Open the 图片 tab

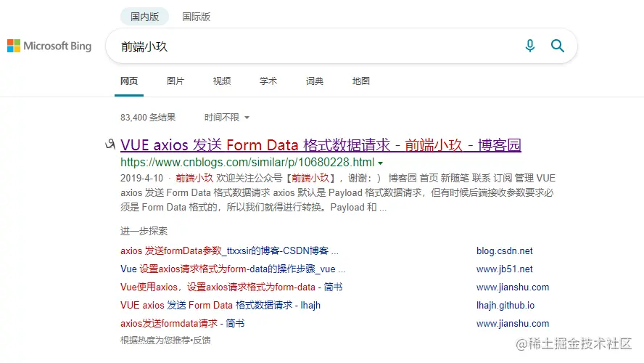(176, 81)
